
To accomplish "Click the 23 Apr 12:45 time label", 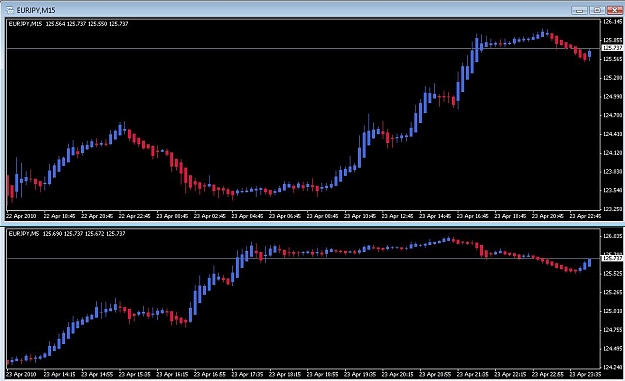I will point(397,216).
